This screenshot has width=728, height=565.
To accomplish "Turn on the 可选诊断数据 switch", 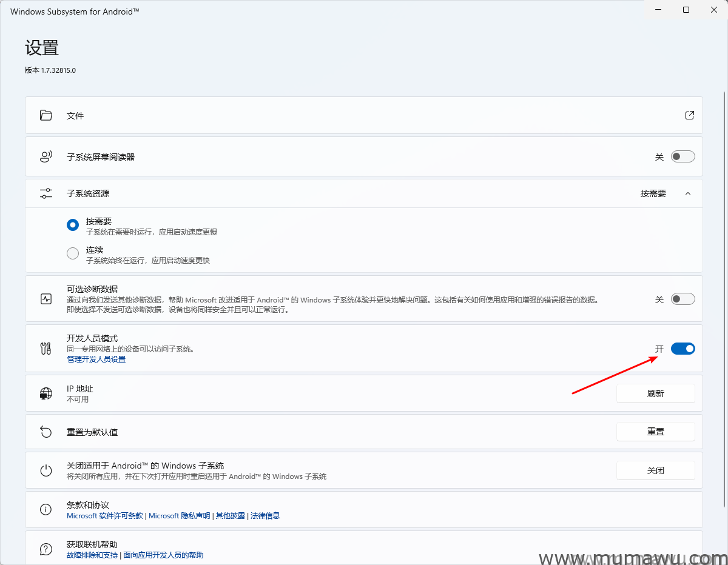I will [x=682, y=298].
